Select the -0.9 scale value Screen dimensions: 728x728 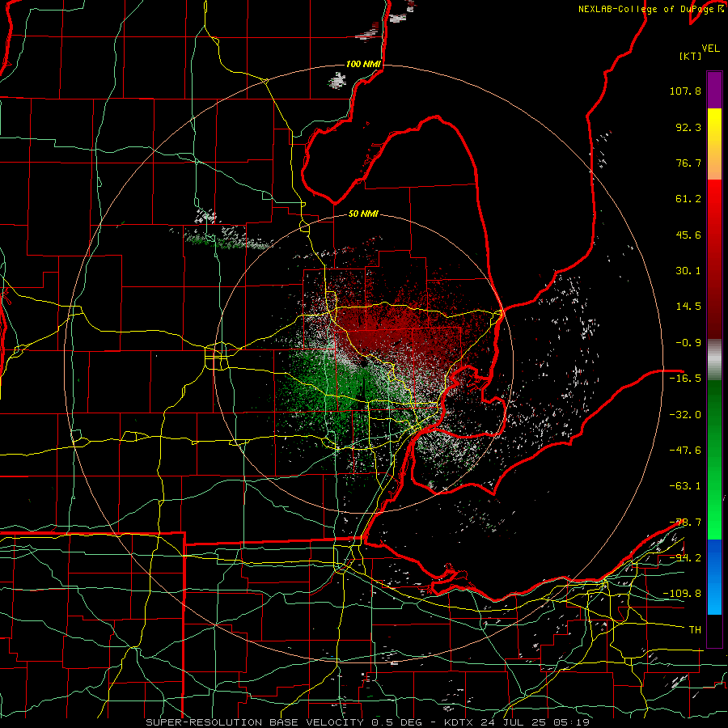tap(688, 343)
